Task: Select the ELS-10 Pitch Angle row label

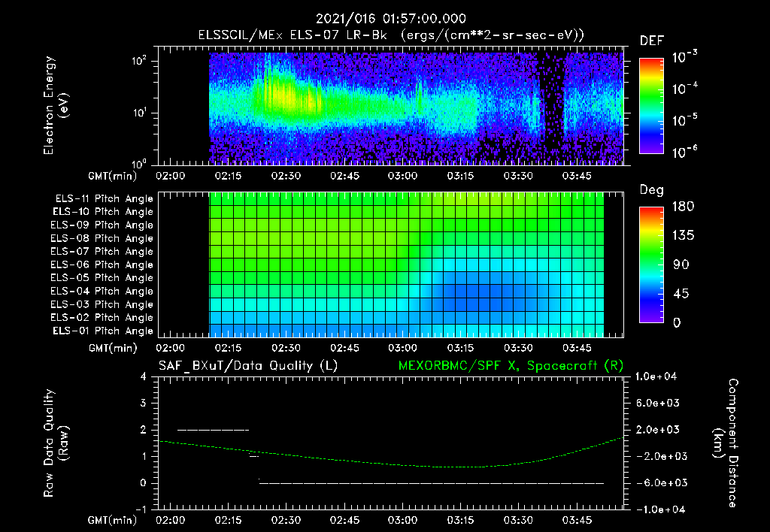Action: (103, 212)
